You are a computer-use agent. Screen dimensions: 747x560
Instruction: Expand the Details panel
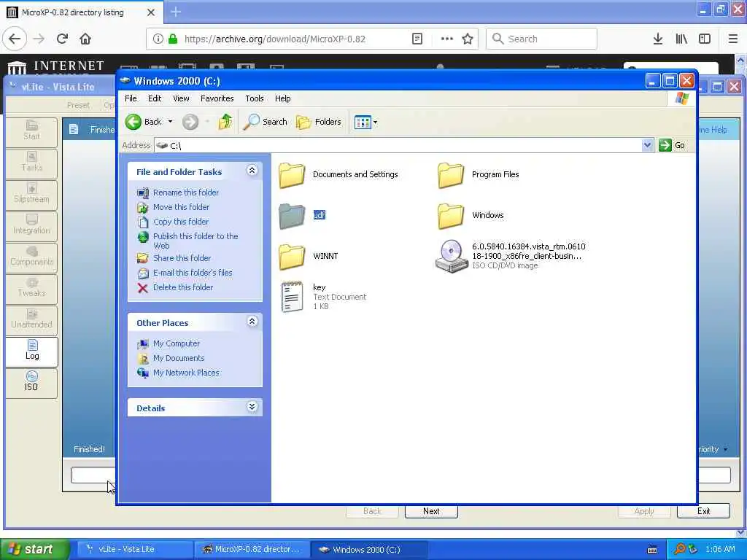coord(252,407)
